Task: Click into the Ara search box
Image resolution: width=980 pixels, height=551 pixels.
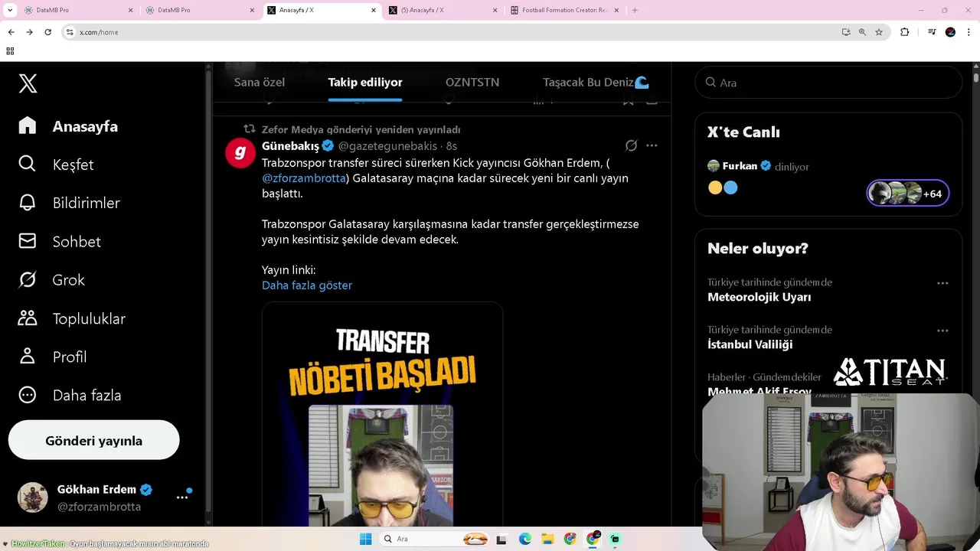Action: coord(828,83)
